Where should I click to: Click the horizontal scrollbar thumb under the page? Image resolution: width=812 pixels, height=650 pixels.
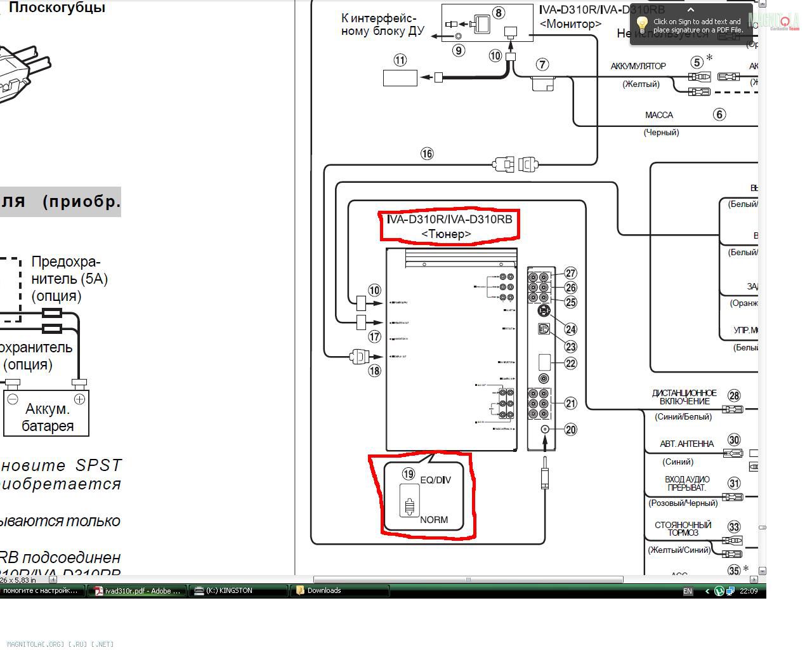(x=468, y=579)
